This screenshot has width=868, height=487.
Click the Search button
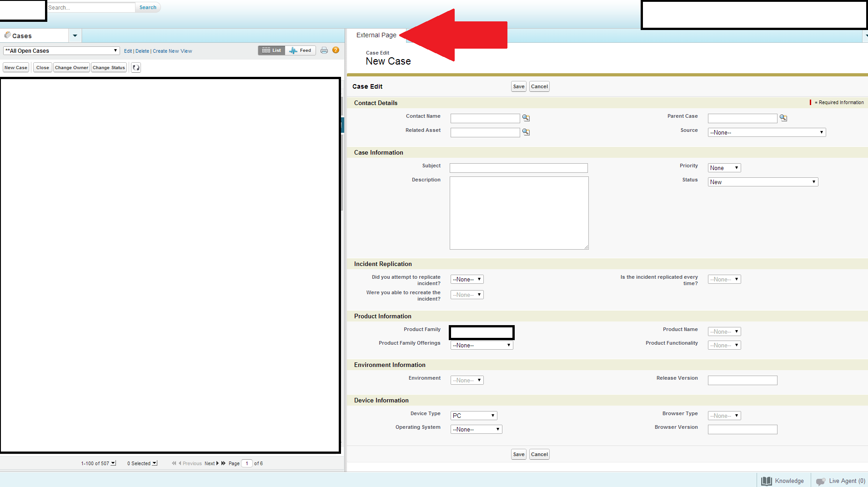[148, 7]
